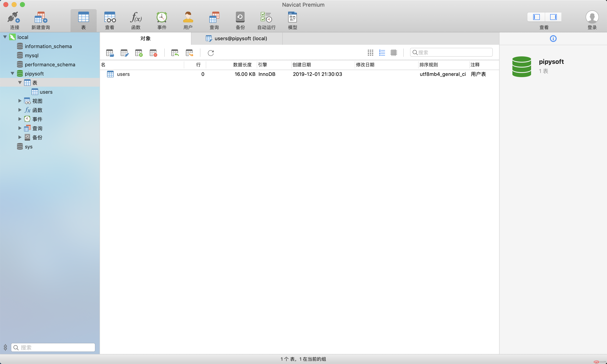This screenshot has height=364, width=607.
Task: Click the 2019-12-01 21:30:03 creation date
Action: [317, 74]
